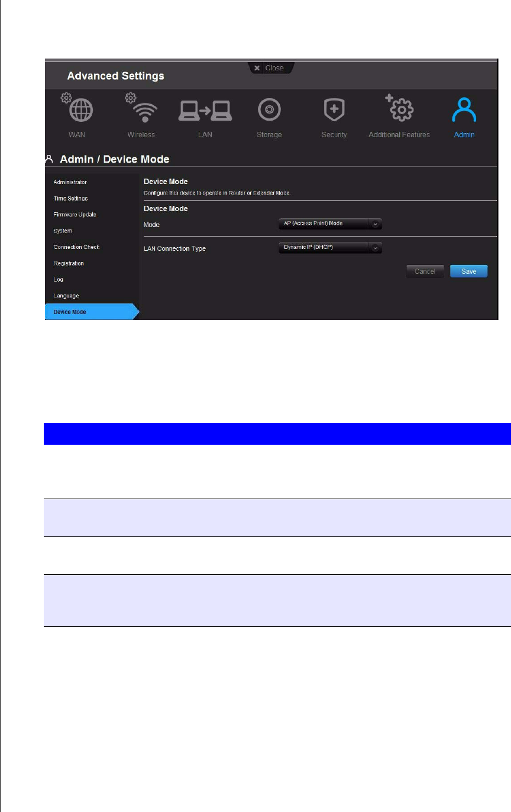
Task: Click the Wireless label
Action: point(141,135)
